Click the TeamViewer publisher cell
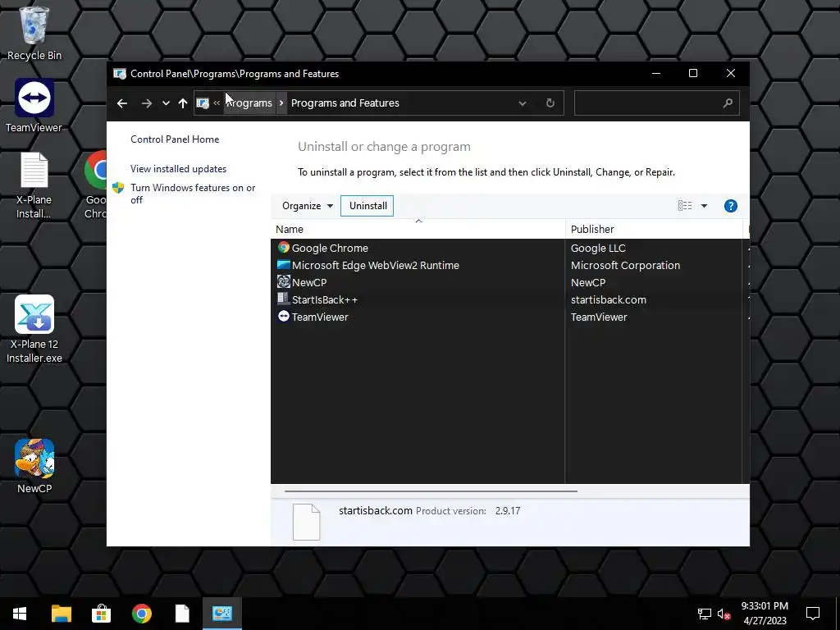The height and width of the screenshot is (630, 840). point(598,317)
